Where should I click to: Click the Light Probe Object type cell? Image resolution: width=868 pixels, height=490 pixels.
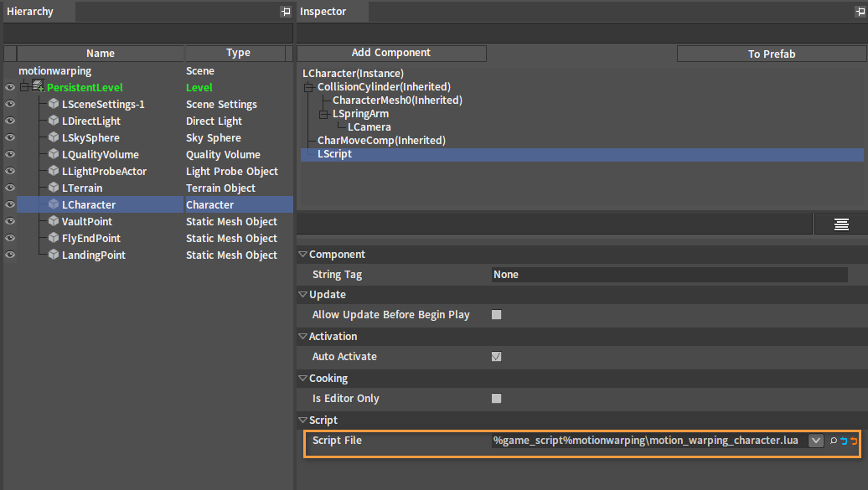click(232, 172)
